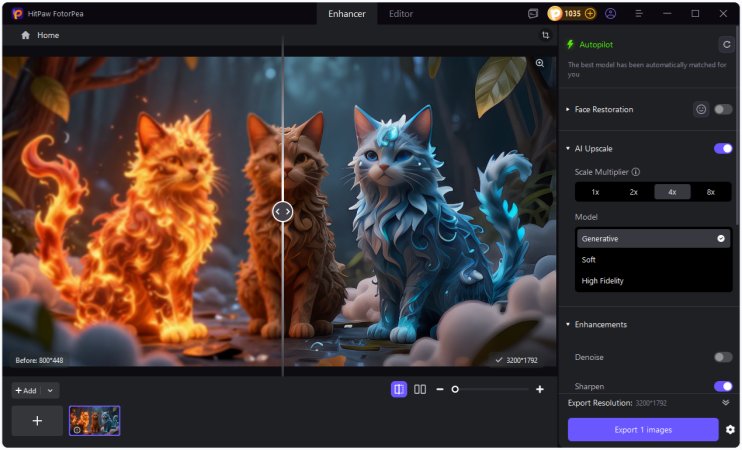Select 4x scale multiplier
742x450 pixels.
[x=672, y=192]
